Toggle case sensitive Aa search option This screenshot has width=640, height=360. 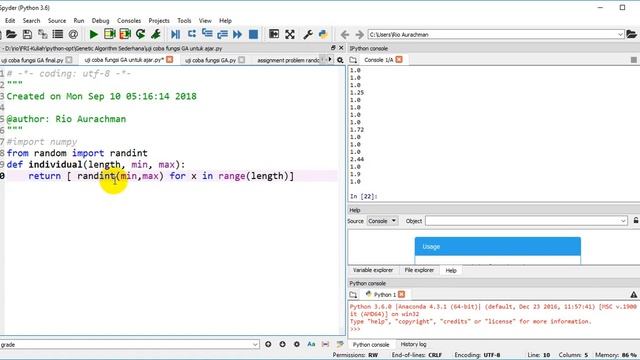311,344
